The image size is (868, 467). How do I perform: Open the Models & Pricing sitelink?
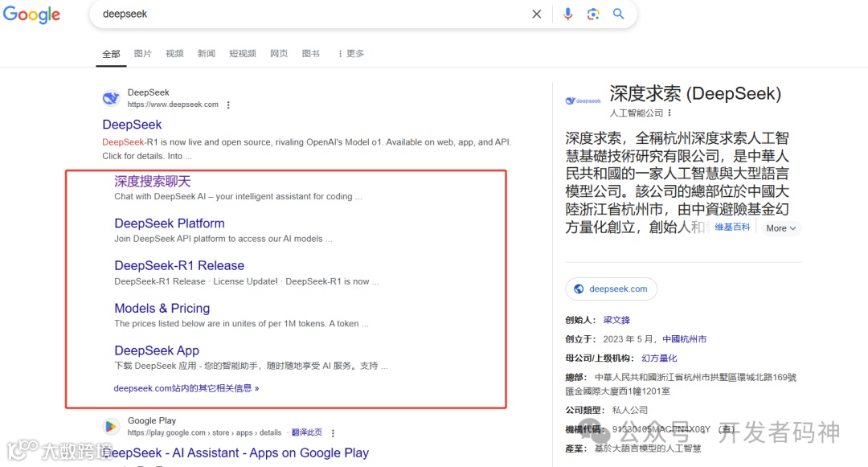coord(162,308)
